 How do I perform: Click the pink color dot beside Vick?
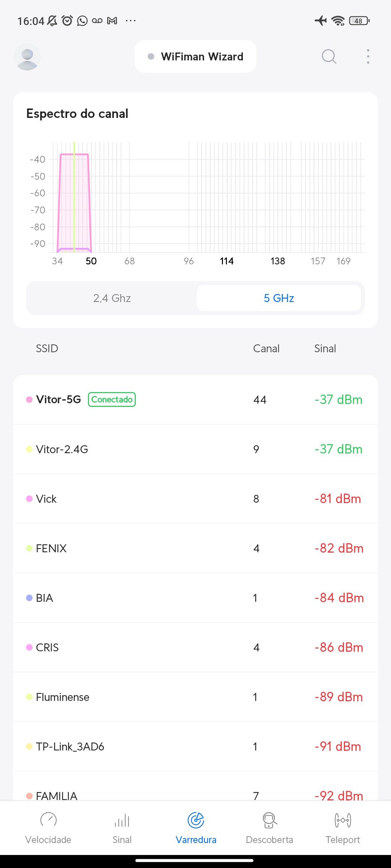point(29,499)
